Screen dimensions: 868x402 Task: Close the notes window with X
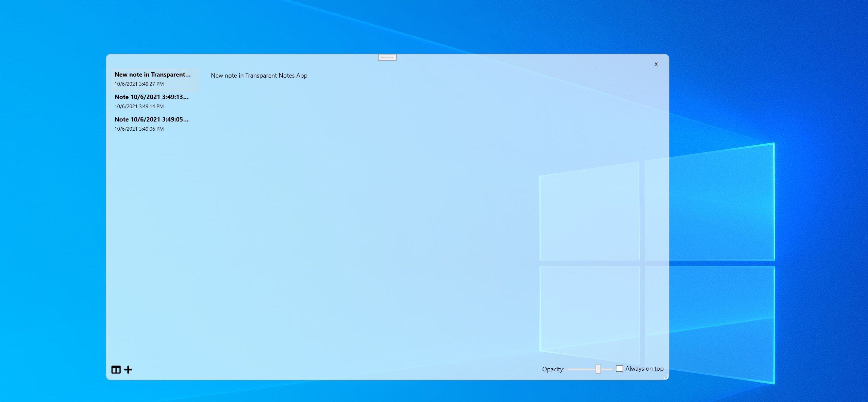click(656, 64)
